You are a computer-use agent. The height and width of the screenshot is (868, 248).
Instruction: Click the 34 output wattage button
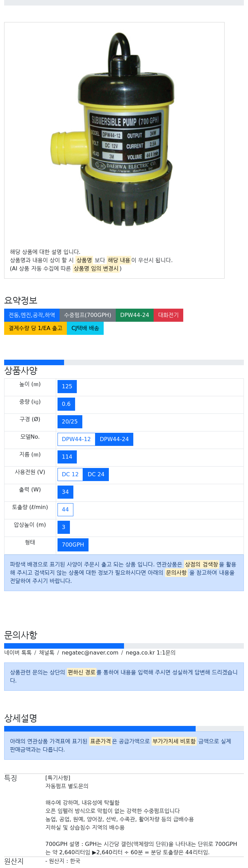pos(65,492)
